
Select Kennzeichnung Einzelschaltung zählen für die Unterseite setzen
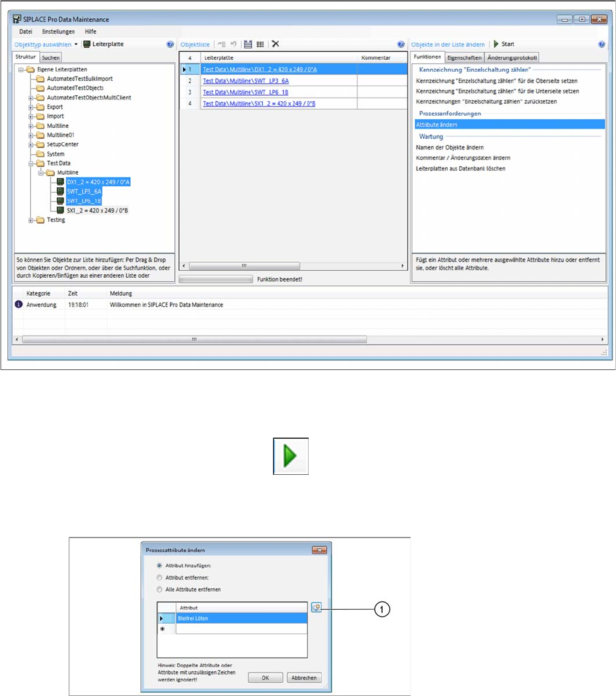click(497, 91)
